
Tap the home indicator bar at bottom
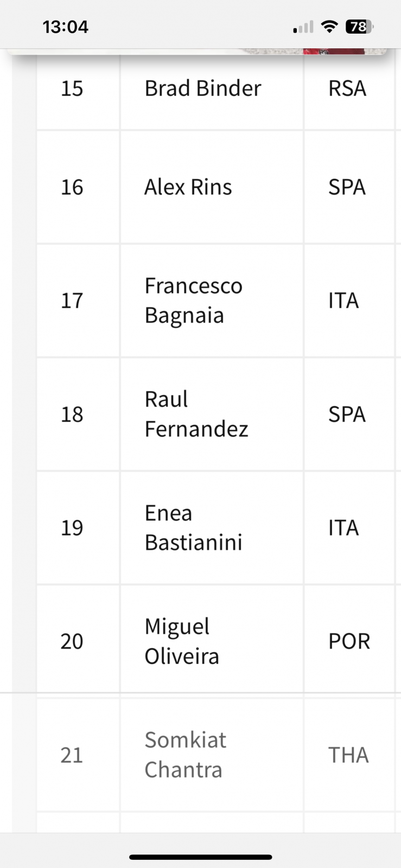pyautogui.click(x=200, y=857)
